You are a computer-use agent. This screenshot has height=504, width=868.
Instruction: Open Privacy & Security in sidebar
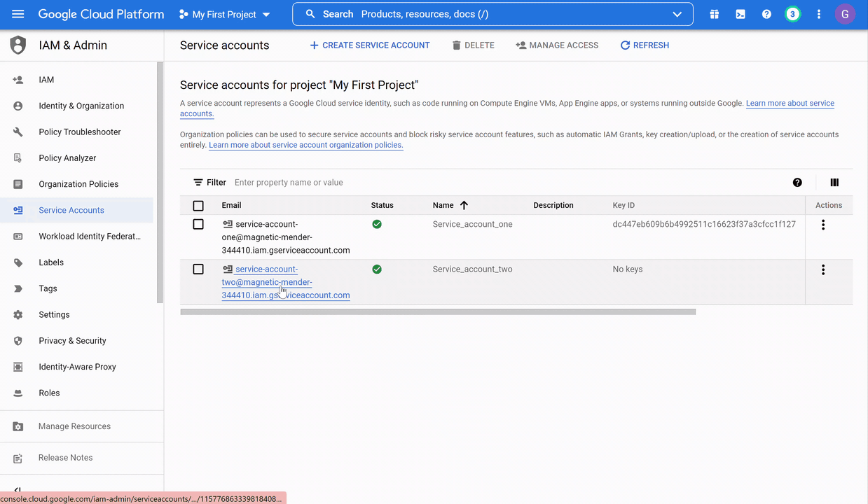tap(72, 341)
